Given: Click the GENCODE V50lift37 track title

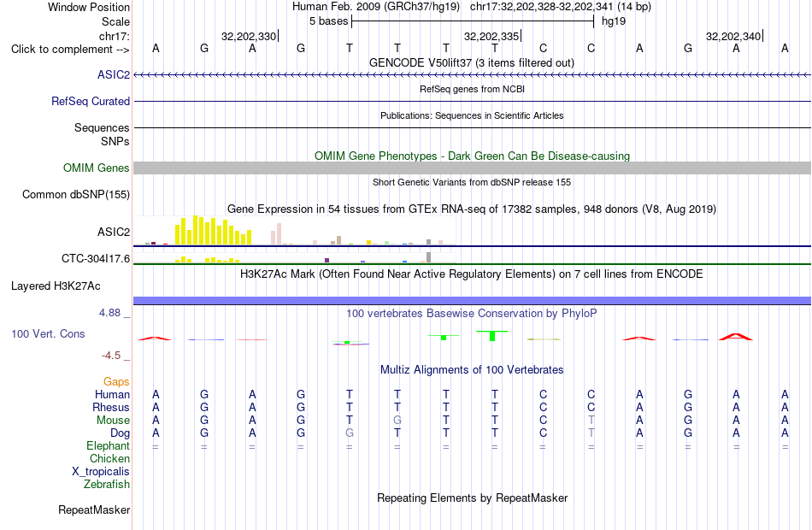Looking at the screenshot, I should click(471, 62).
